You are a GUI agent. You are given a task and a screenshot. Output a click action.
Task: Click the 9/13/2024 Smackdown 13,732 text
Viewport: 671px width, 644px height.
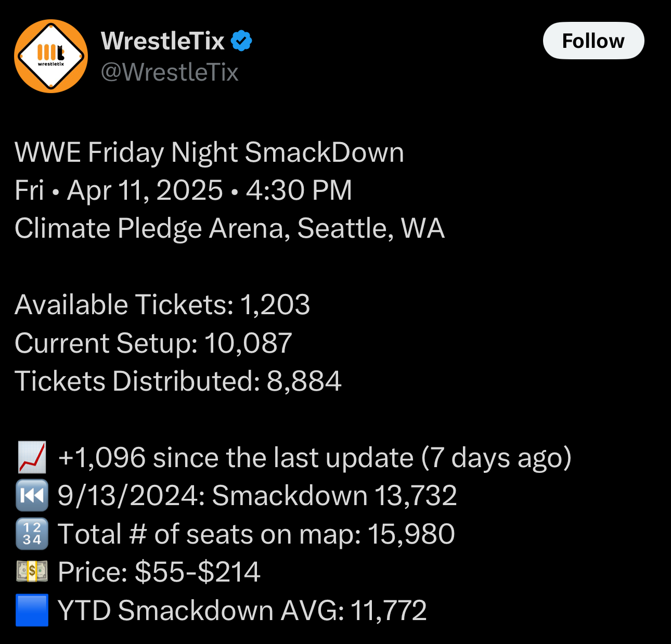[257, 495]
